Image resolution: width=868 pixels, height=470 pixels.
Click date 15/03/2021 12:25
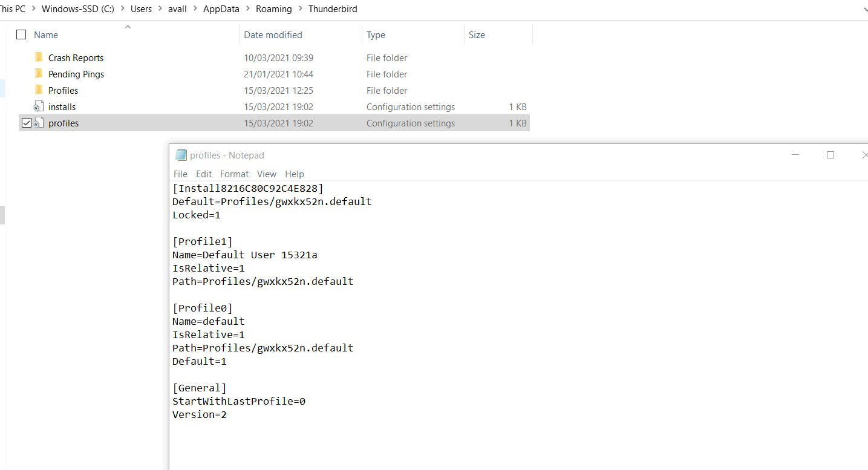pyautogui.click(x=278, y=90)
